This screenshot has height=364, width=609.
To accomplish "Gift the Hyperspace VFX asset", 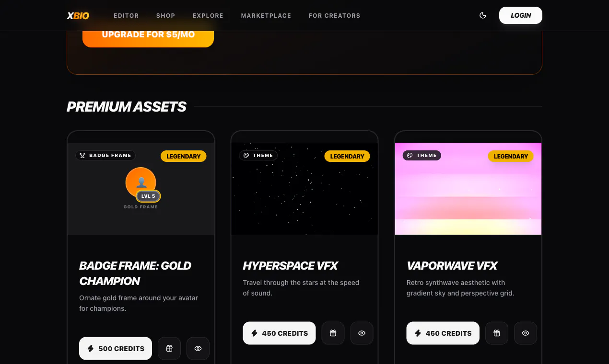I will click(333, 333).
